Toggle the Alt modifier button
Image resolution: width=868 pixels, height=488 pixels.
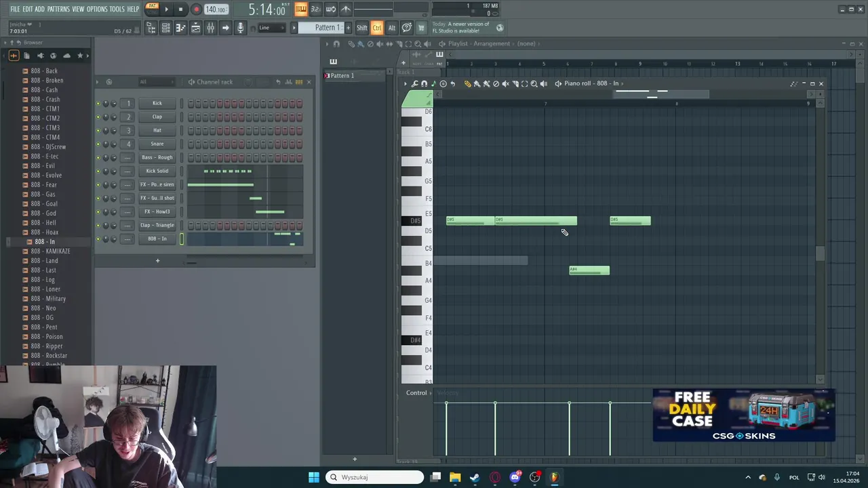[391, 28]
